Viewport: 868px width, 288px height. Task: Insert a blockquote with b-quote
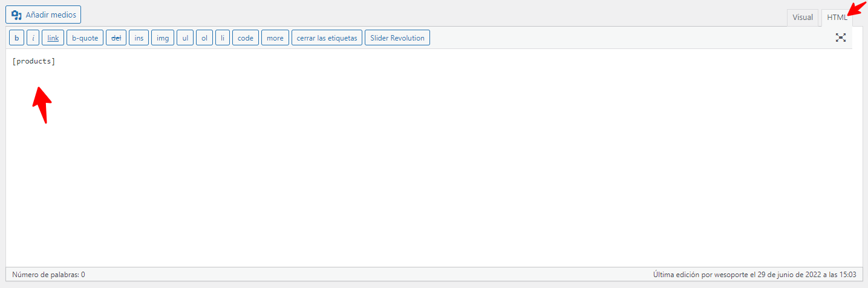(x=85, y=38)
